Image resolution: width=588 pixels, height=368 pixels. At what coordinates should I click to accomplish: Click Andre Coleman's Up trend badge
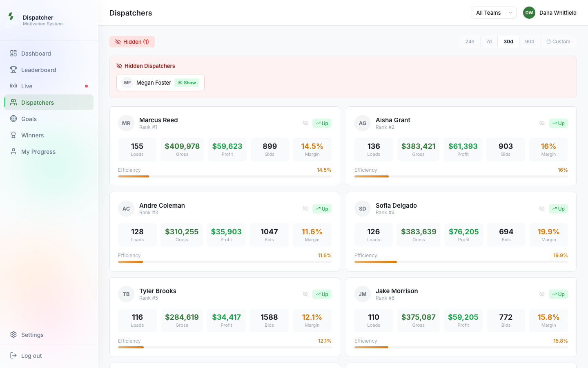322,209
